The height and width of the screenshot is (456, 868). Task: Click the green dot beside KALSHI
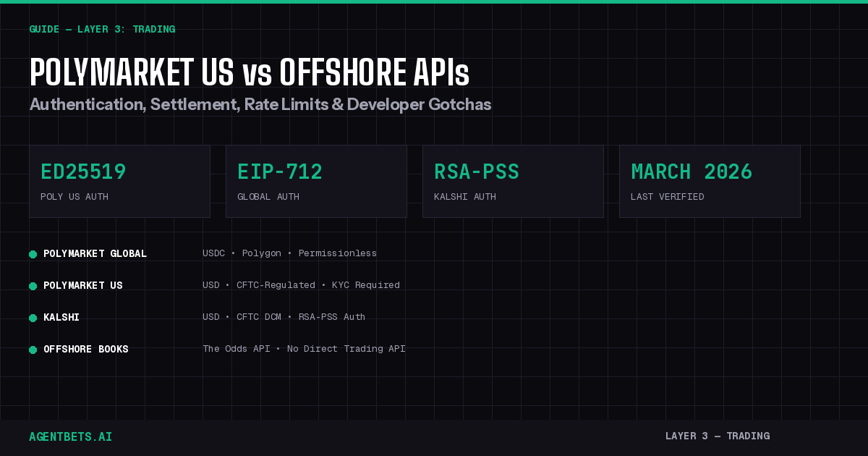(x=33, y=317)
